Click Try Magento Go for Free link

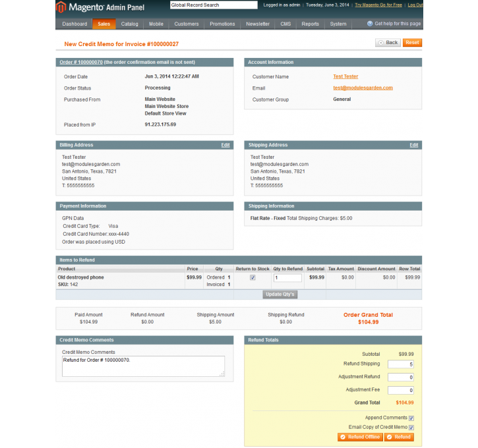pos(378,5)
